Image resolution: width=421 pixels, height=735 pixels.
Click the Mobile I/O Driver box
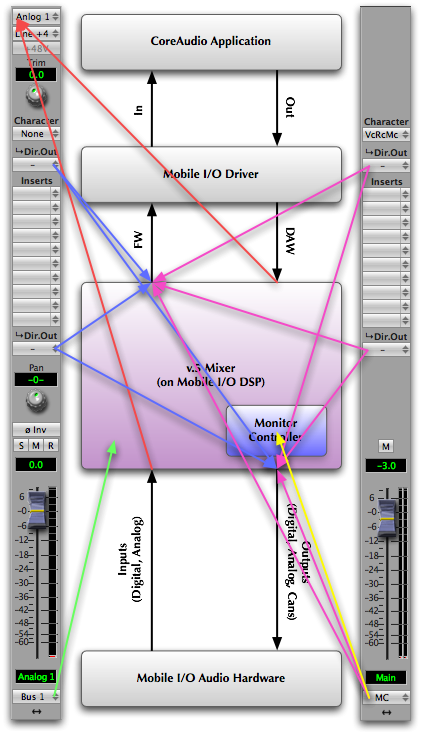click(x=211, y=174)
